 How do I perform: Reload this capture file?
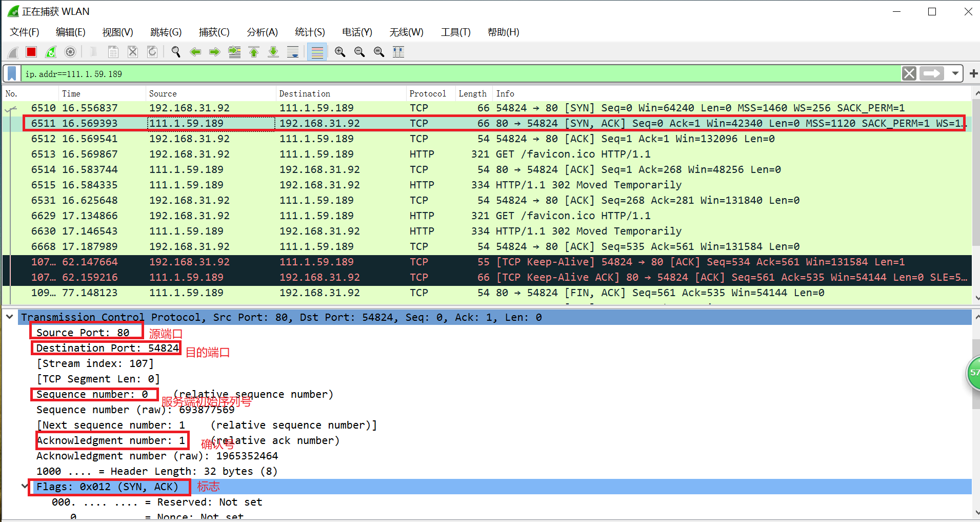point(152,52)
